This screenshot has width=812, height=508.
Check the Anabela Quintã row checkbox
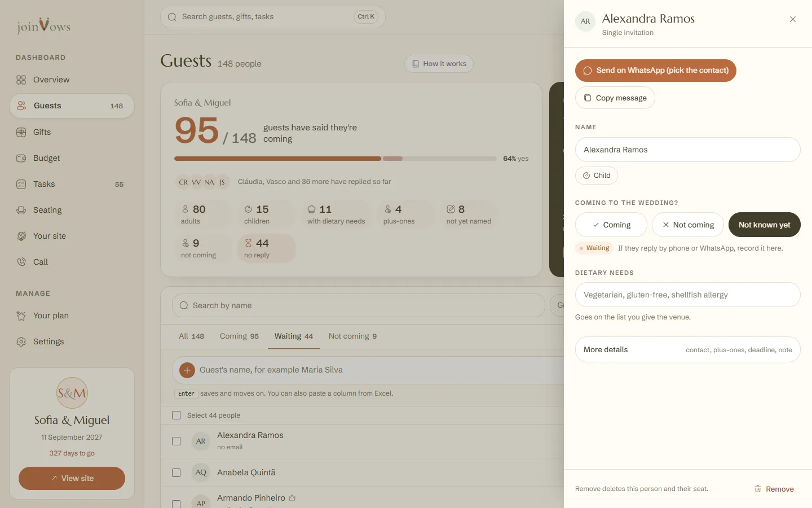[x=176, y=472]
